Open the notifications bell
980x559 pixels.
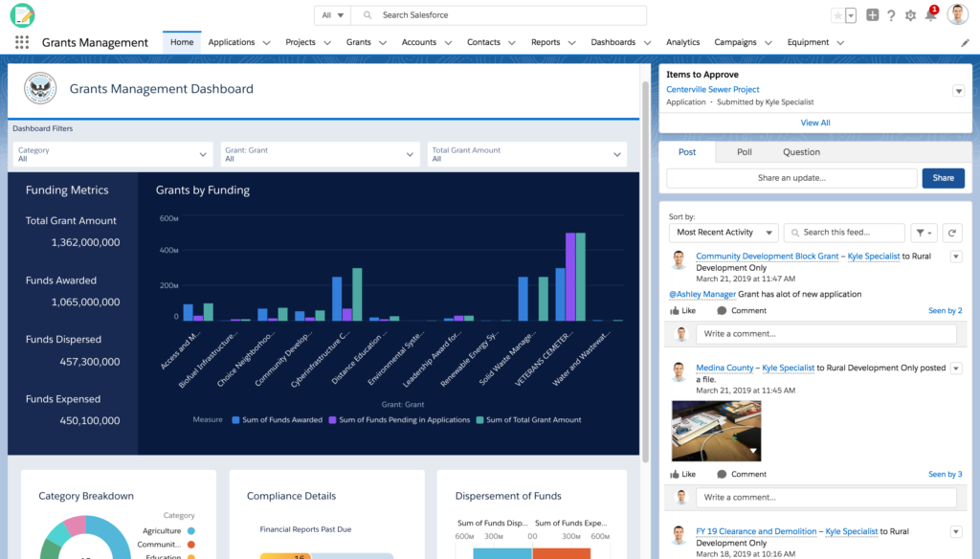click(930, 14)
